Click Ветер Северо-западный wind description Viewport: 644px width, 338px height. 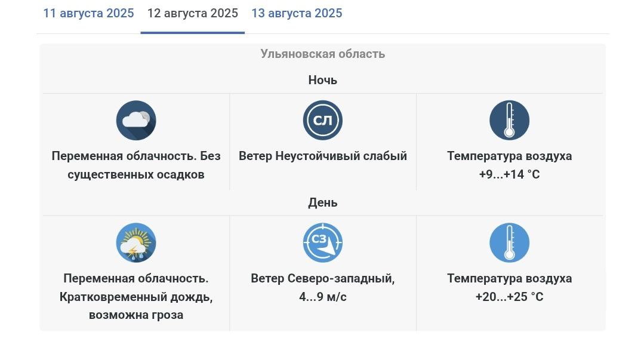coord(323,278)
